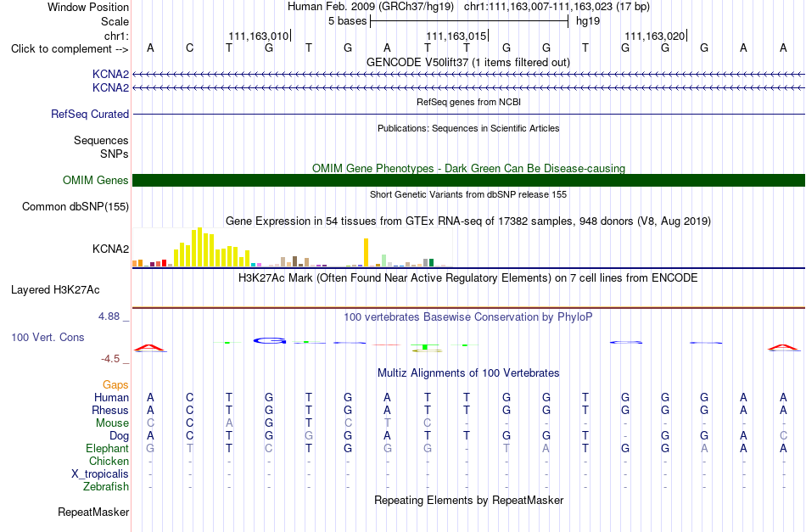Click the H3K27Ac Mark track title

pos(468,278)
